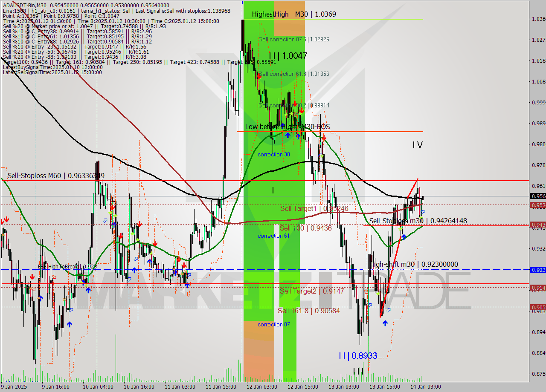Select the Sell %20 @ Entry -88 line
Image resolution: width=546 pixels, height=392 pixels.
click(x=75, y=57)
